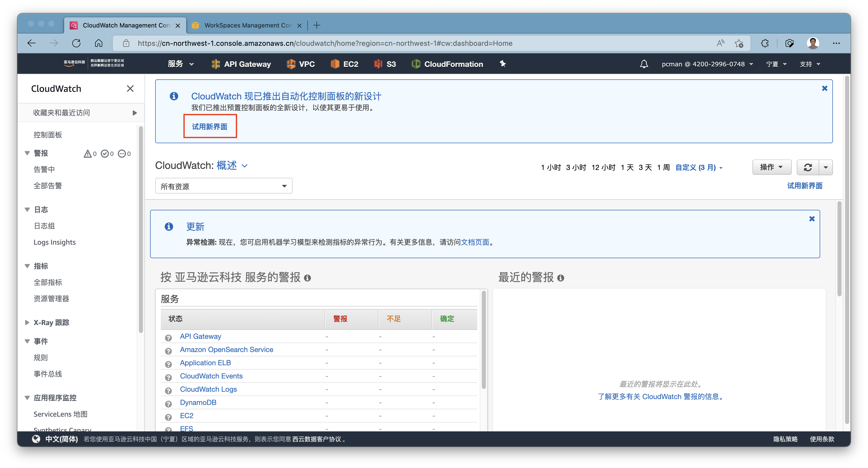Select the 12 小时 time range
The width and height of the screenshot is (868, 468).
tap(603, 167)
